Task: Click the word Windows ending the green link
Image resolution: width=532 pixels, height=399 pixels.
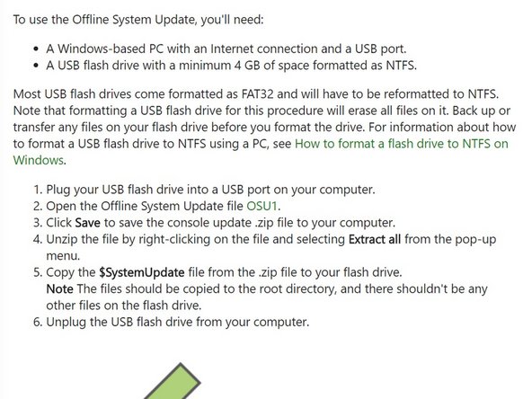Action: (x=39, y=160)
